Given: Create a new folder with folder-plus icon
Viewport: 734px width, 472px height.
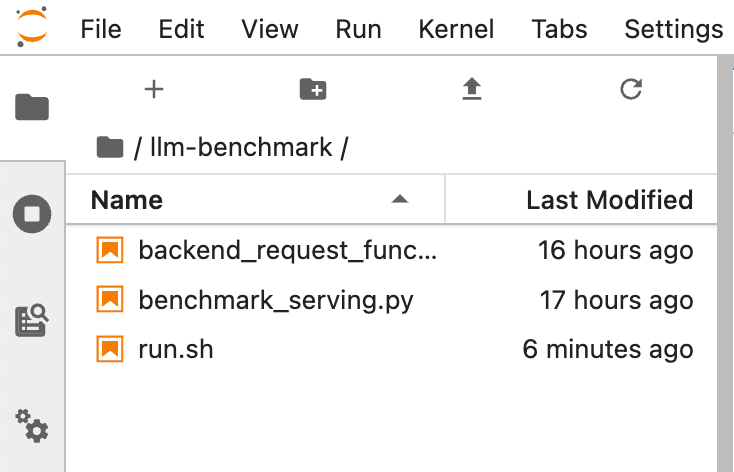Looking at the screenshot, I should [313, 89].
